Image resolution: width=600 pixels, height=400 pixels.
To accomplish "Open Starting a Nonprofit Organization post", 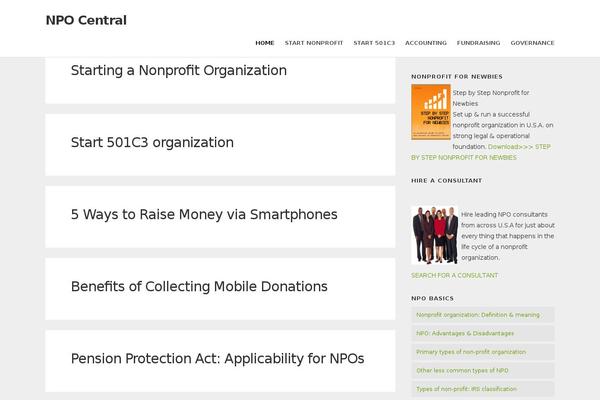I will point(179,71).
